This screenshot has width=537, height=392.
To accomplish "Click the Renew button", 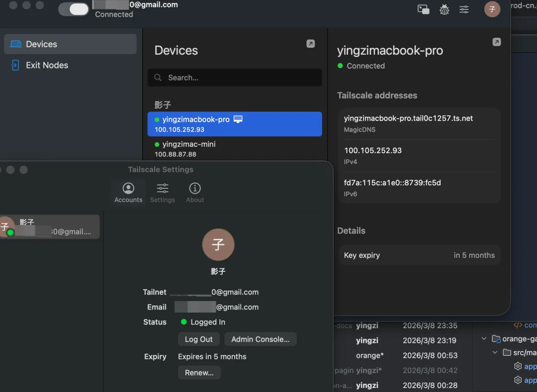I will point(199,373).
